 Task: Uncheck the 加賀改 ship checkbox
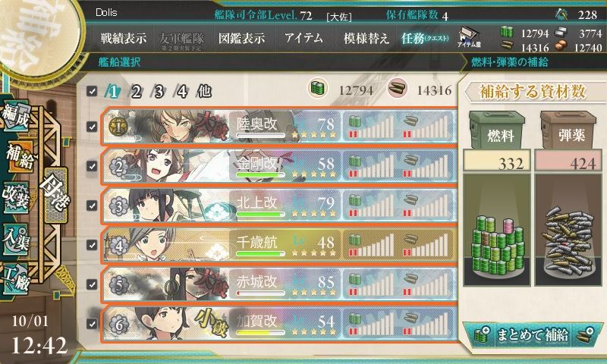(92, 323)
